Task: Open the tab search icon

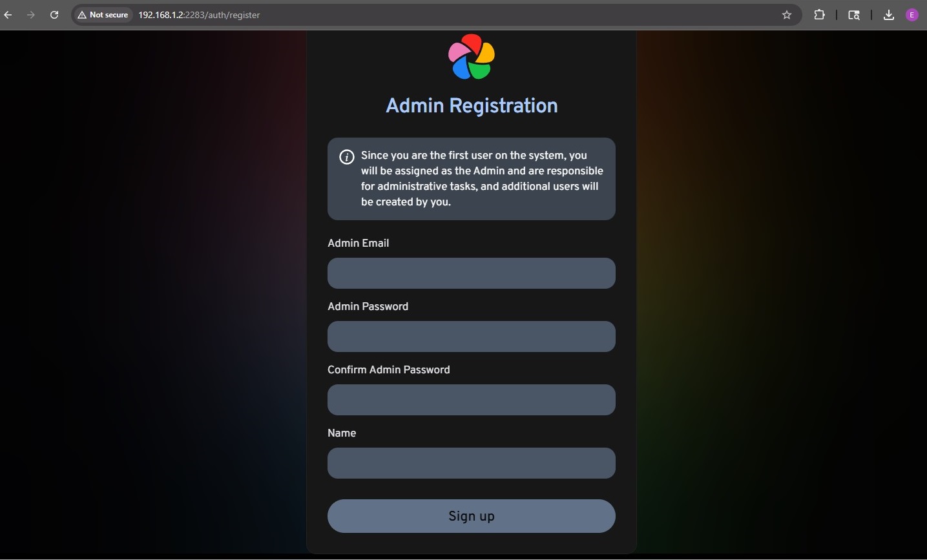Action: (x=853, y=15)
